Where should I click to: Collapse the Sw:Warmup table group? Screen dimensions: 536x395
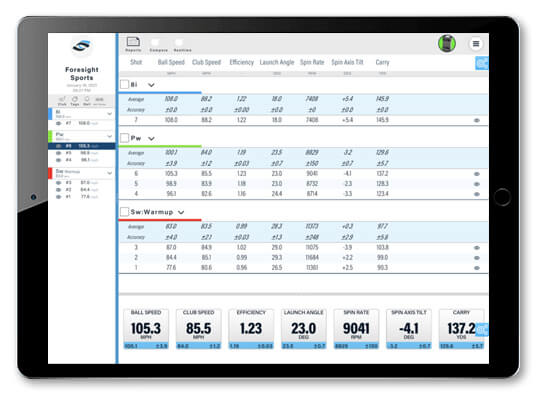click(181, 213)
